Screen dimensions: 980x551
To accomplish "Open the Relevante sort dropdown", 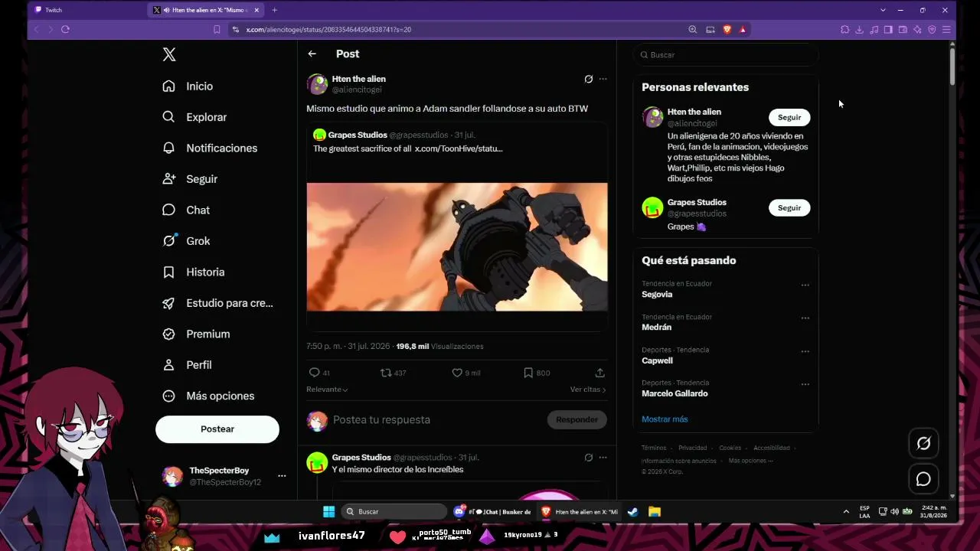I will [327, 390].
